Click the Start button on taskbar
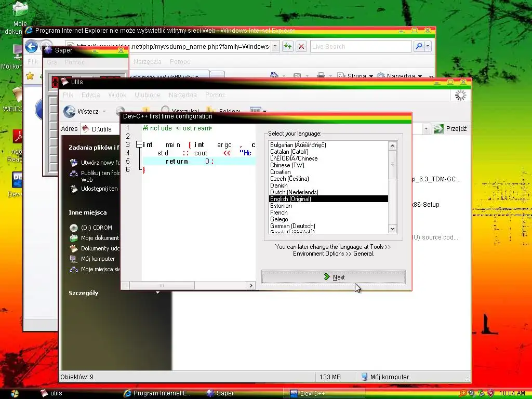Viewport: 532px width, 399px height. [x=15, y=393]
